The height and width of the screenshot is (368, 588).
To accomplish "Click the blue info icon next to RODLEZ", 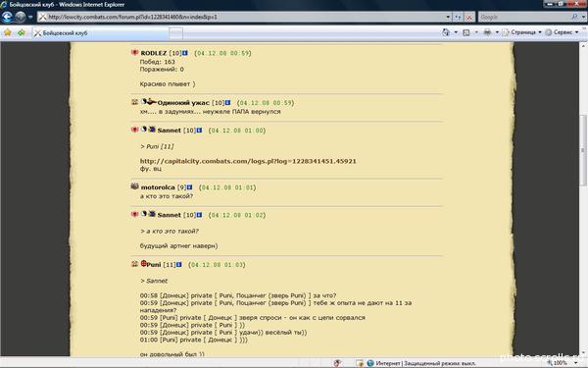I will [x=185, y=53].
